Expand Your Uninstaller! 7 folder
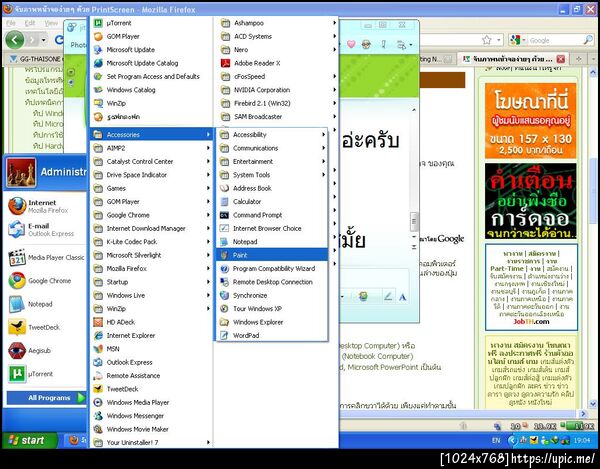This screenshot has height=469, width=600. coord(151,443)
